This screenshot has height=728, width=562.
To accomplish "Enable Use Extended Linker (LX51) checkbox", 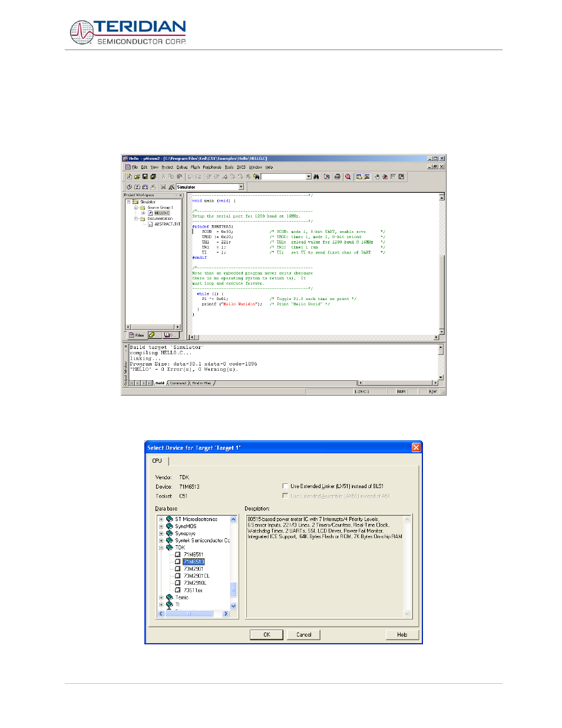I will tap(286, 486).
